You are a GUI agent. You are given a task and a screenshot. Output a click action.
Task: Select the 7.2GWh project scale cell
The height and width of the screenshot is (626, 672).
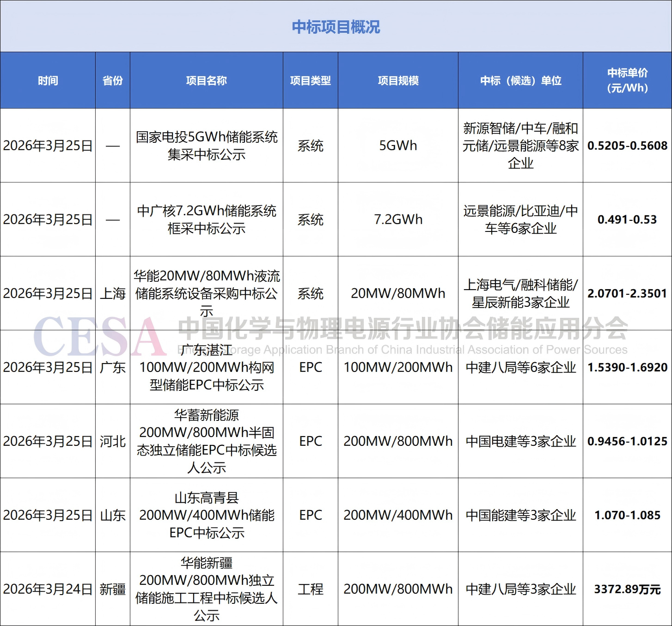tap(398, 219)
